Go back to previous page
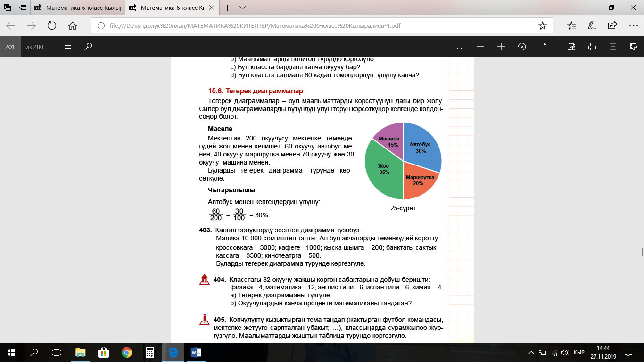This screenshot has width=644, height=362. [x=11, y=25]
